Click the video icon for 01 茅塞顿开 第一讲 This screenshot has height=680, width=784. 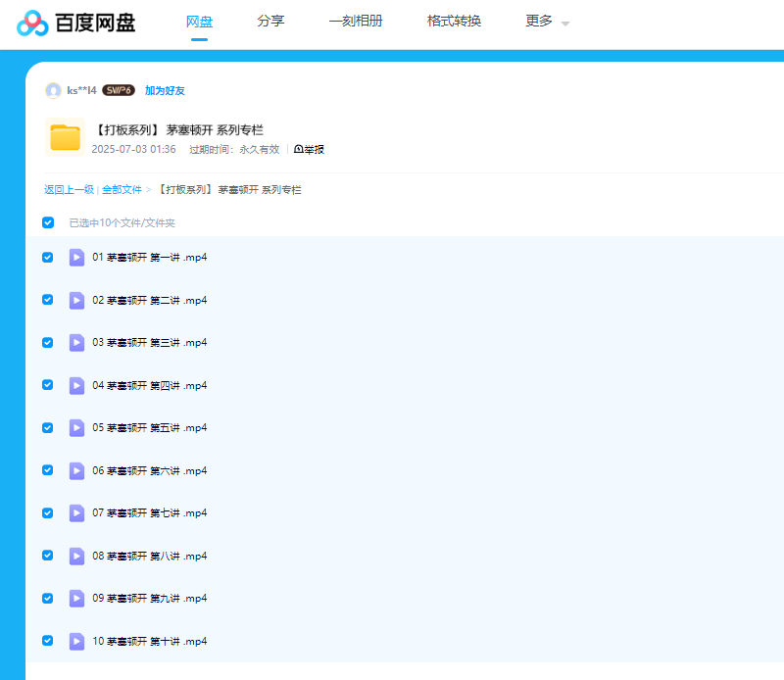point(76,258)
